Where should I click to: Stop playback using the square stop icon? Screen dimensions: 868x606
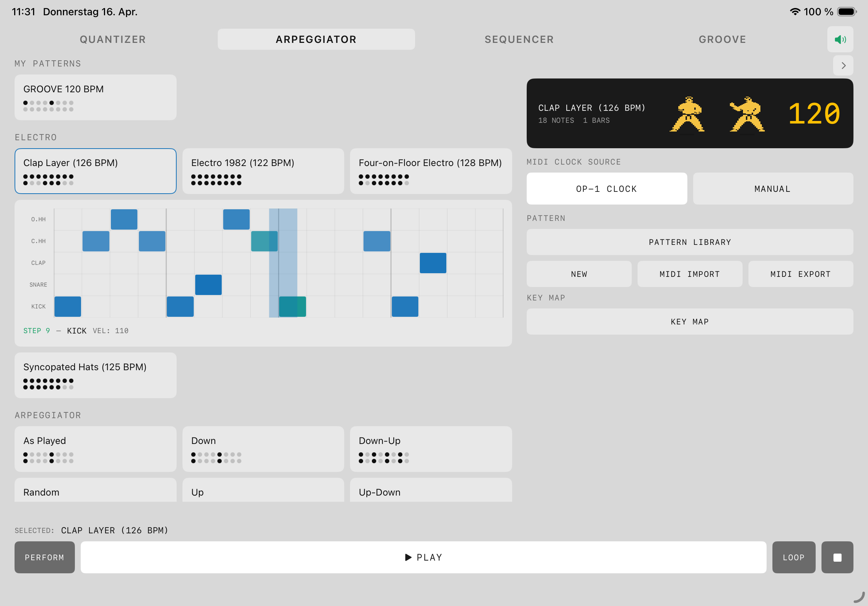[837, 557]
